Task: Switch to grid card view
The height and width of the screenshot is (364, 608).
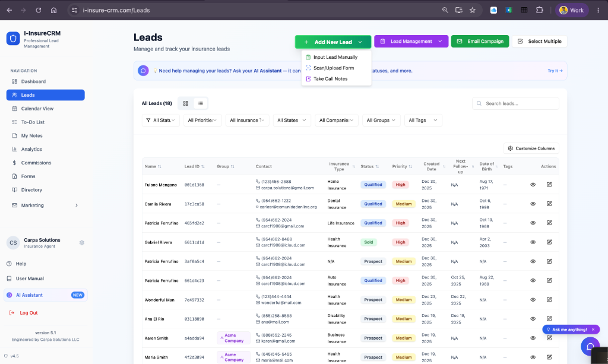Action: coord(186,103)
